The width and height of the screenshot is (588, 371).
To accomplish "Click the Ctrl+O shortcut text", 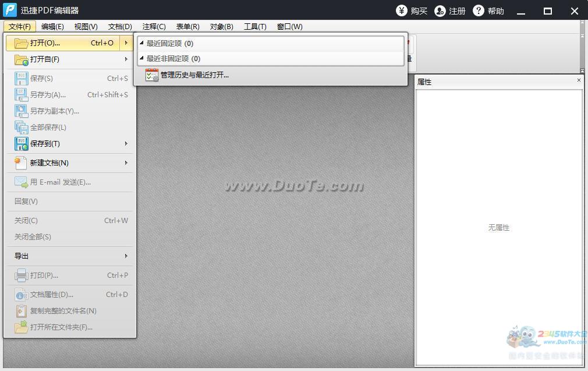I will pos(102,43).
